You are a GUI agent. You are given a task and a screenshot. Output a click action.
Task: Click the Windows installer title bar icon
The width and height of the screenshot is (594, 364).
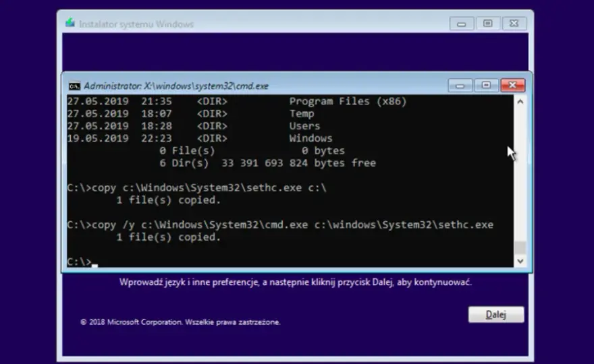point(70,23)
